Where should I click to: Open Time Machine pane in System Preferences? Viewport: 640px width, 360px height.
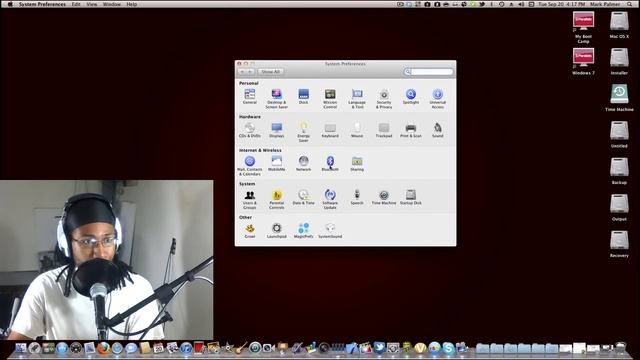(384, 197)
